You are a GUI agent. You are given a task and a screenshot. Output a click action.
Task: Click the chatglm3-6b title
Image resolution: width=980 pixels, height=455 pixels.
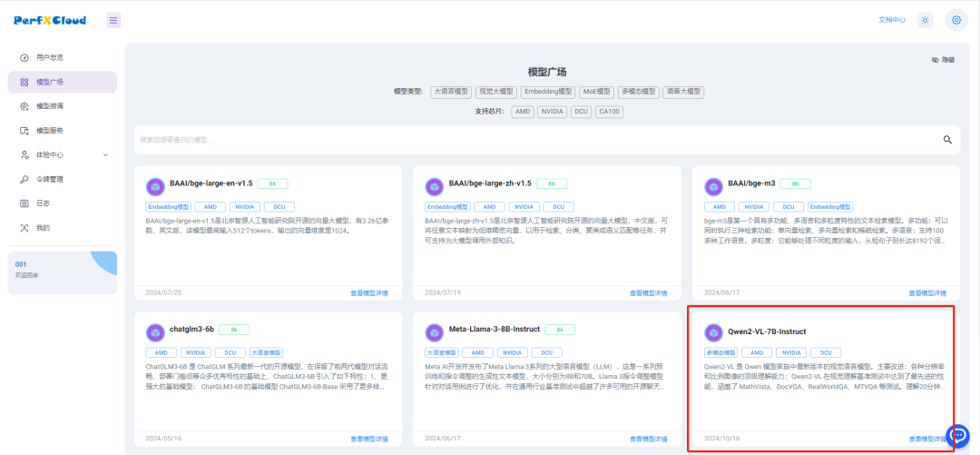191,329
